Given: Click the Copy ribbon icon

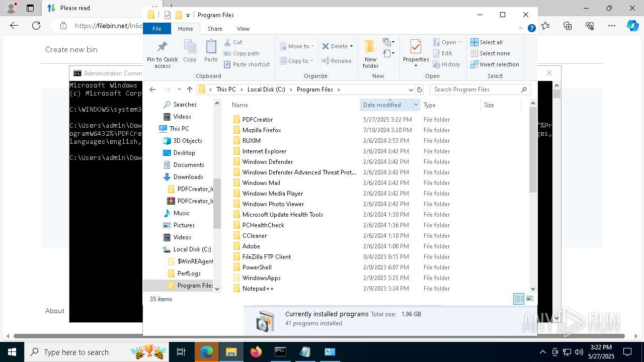Looking at the screenshot, I should point(190,51).
